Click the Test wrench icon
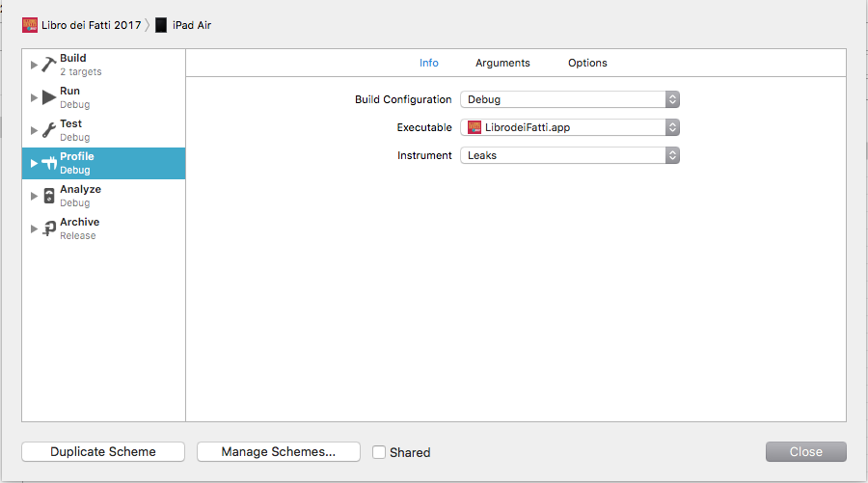868x483 pixels. (x=49, y=130)
